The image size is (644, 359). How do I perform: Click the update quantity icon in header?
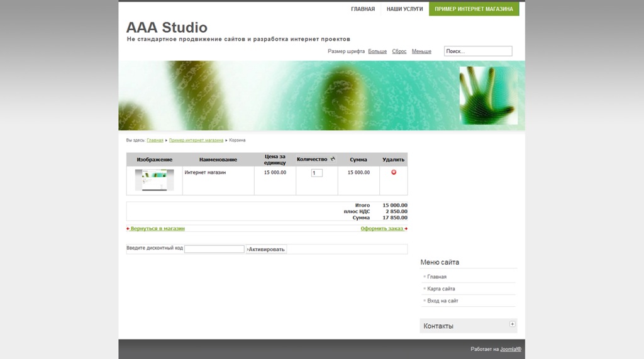click(333, 159)
